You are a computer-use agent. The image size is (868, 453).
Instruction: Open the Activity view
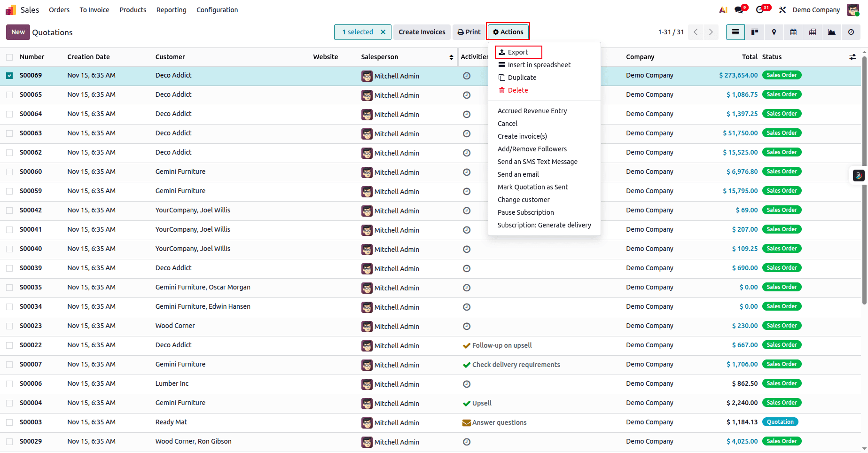click(851, 32)
